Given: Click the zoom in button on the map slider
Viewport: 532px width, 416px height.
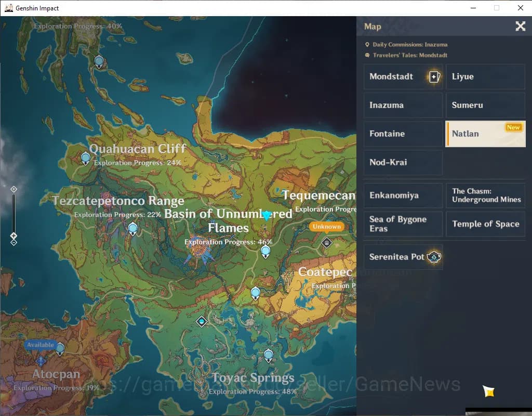Looking at the screenshot, I should [14, 189].
